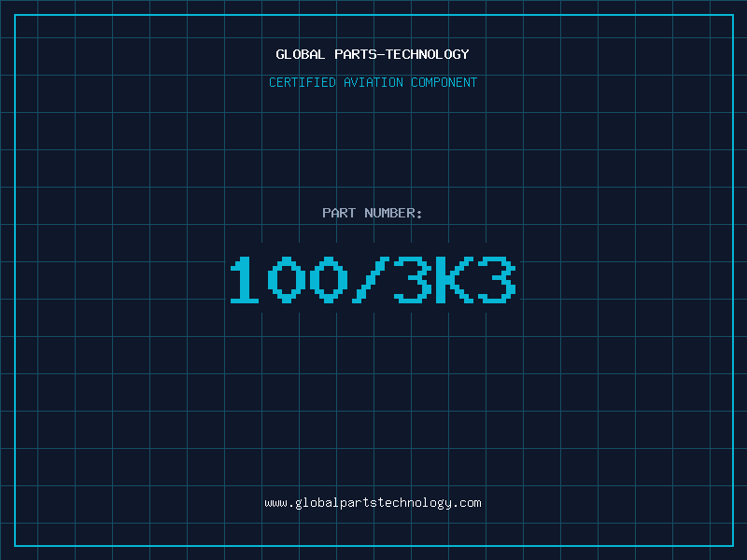Click the slash in the part number
The width and height of the screenshot is (747, 560).
[368, 280]
